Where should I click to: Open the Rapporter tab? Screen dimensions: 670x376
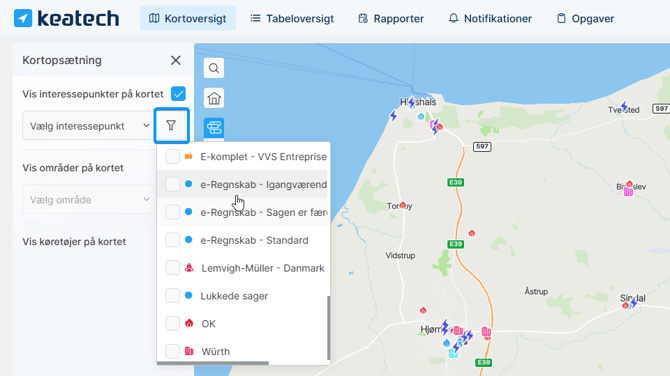[391, 18]
